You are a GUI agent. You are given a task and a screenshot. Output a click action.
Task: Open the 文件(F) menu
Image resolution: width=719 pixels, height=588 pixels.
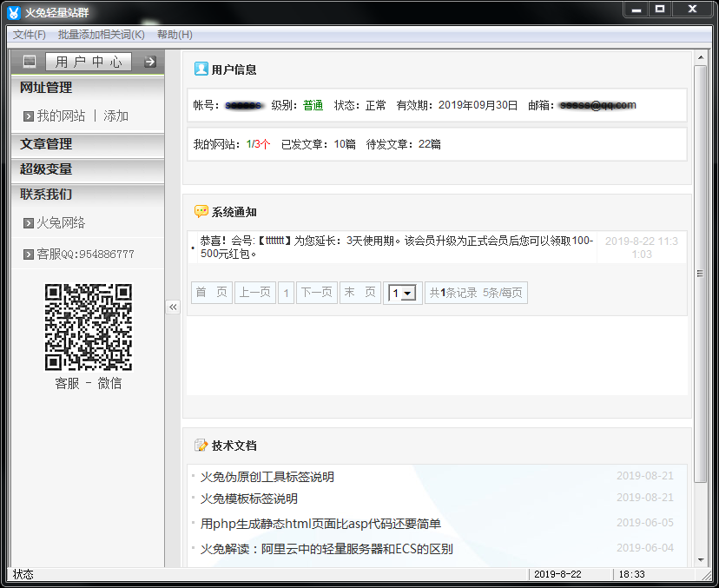27,35
